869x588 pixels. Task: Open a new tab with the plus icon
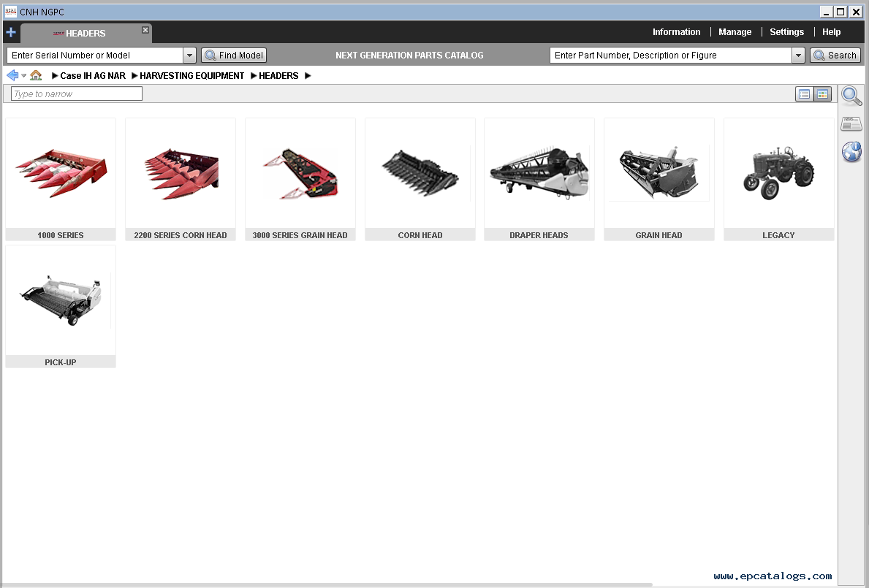point(10,32)
